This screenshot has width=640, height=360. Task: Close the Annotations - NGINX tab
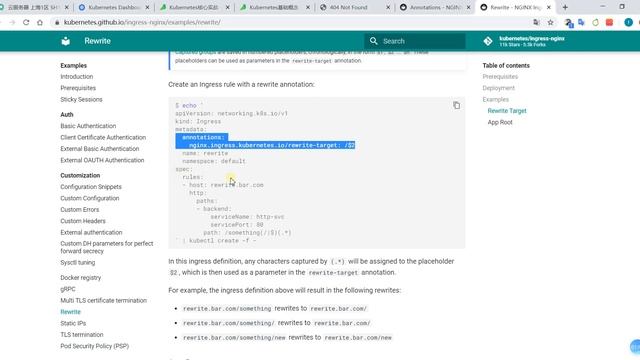point(468,7)
